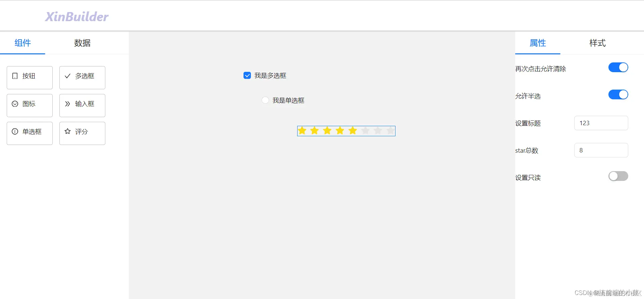Toggle off 允许半选 switch
Image resolution: width=644 pixels, height=299 pixels.
618,95
